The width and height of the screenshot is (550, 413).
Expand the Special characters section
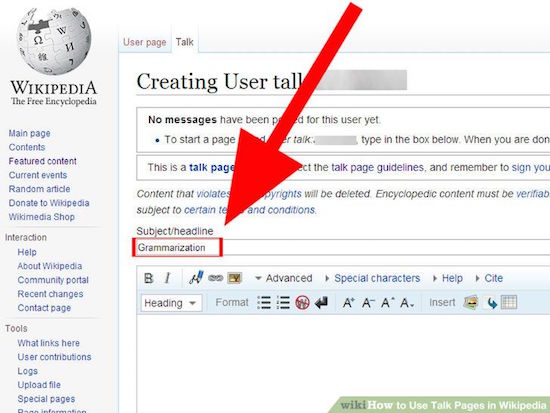373,278
